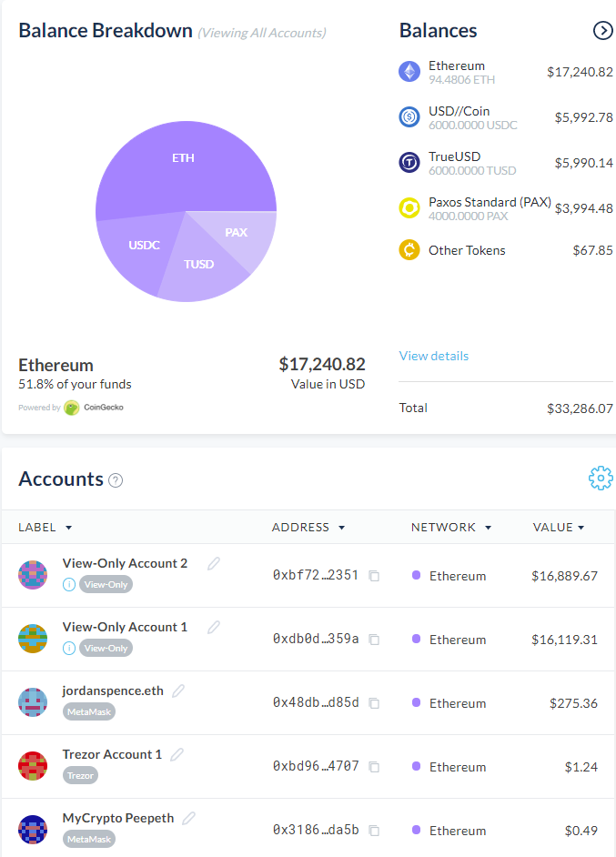Click the Paxos Standard token icon
Screen dimensions: 616x857
click(x=409, y=207)
